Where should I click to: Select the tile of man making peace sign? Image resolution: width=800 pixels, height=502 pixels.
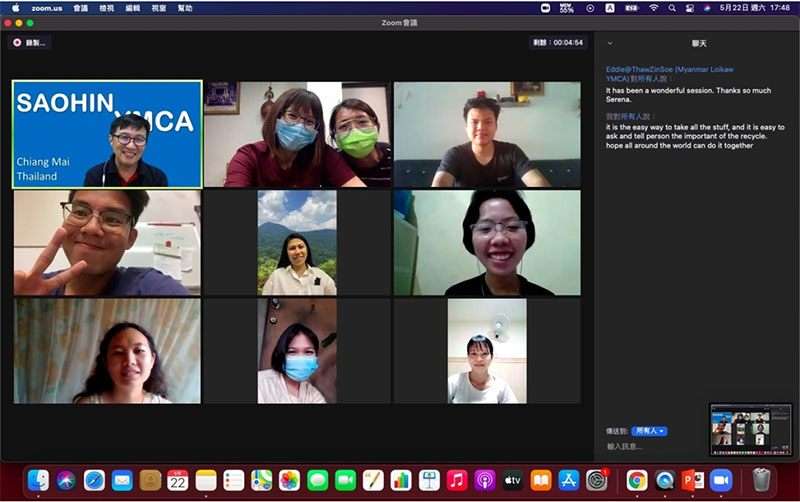107,243
